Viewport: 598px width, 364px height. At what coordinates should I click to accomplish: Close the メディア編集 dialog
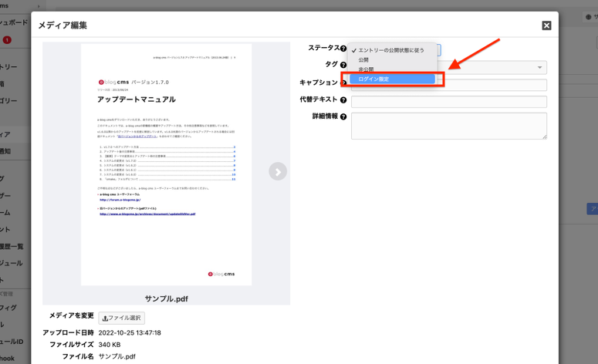pos(546,25)
